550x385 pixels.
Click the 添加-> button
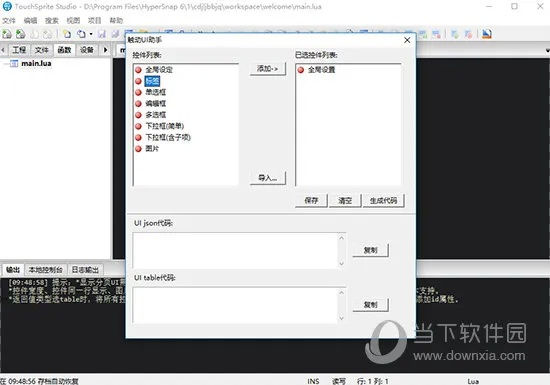[268, 69]
